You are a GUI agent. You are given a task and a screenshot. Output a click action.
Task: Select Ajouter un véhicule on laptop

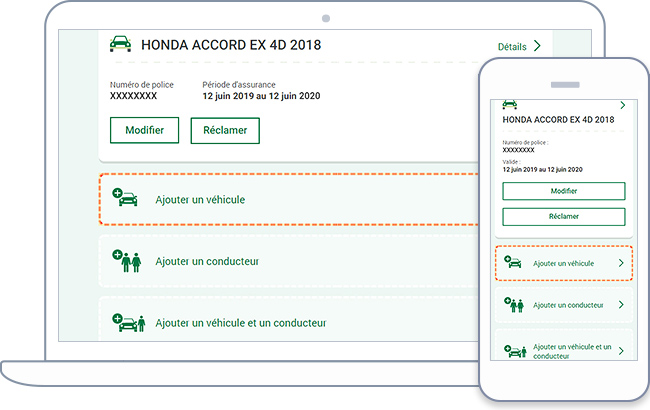pos(200,200)
